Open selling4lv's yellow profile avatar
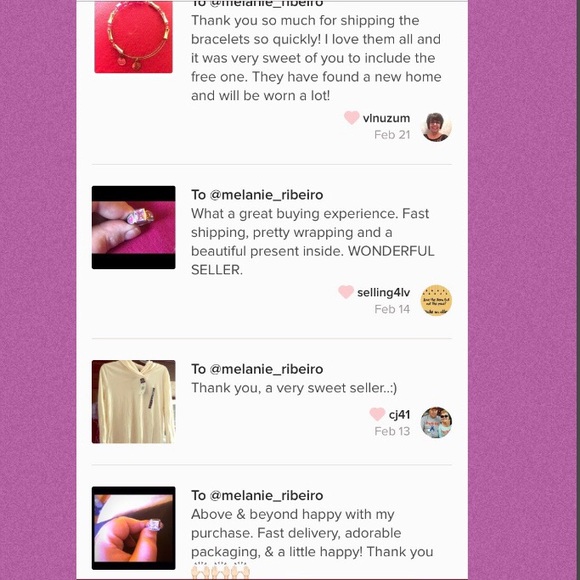580x580 pixels. click(x=436, y=300)
